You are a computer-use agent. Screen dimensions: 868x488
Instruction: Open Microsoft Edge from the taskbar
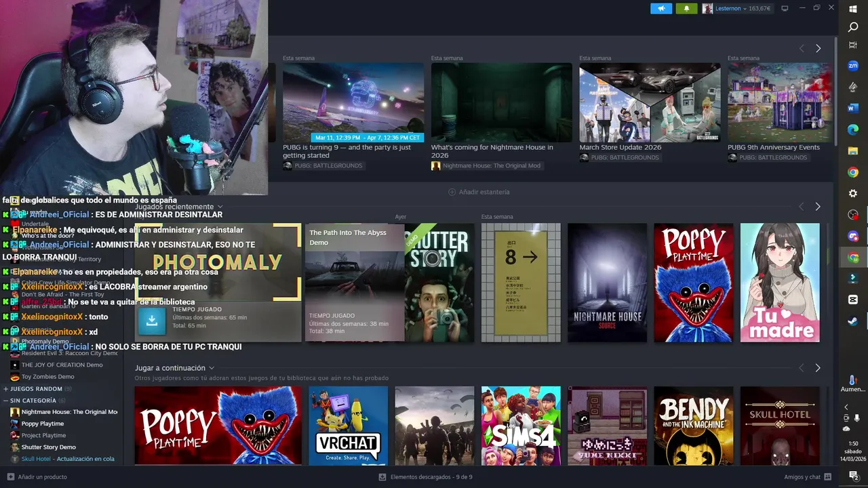click(853, 129)
